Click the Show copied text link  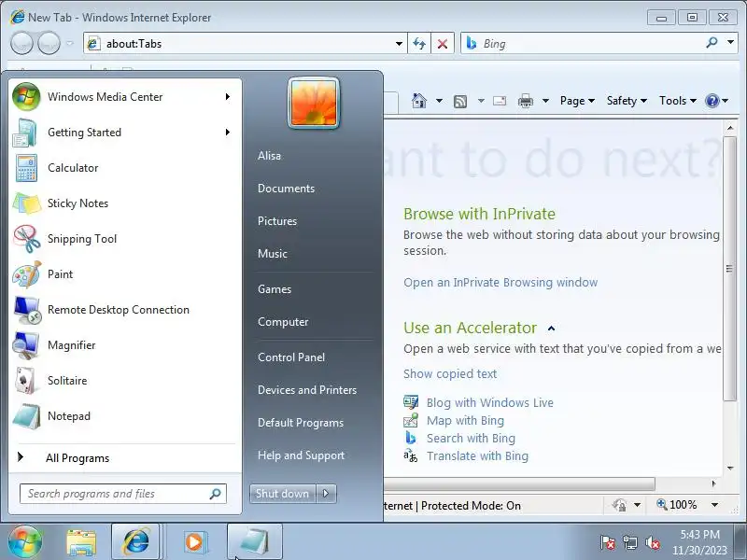(x=450, y=374)
